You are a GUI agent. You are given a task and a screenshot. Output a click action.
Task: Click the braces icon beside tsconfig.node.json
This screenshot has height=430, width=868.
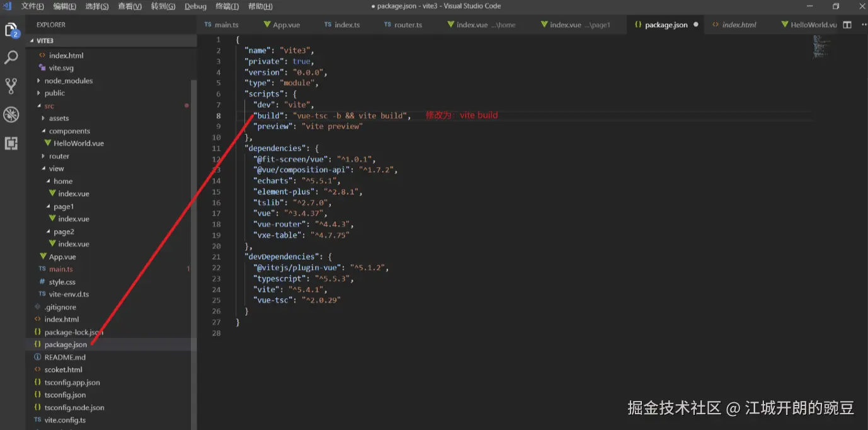tap(38, 407)
